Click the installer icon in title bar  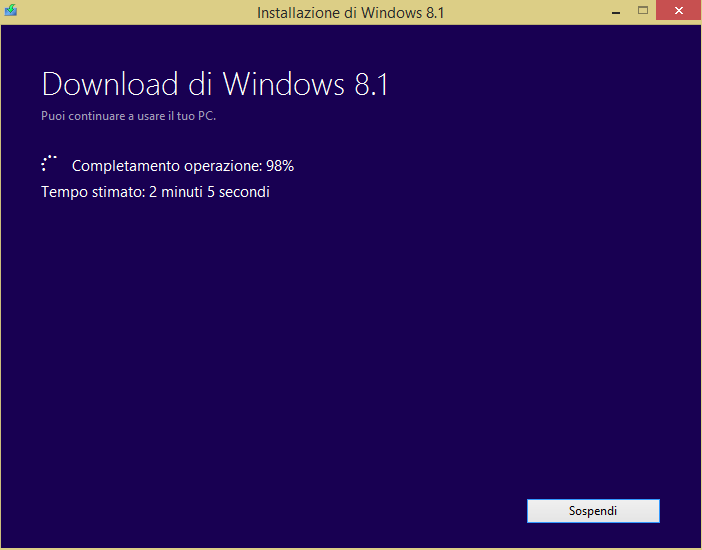point(11,10)
